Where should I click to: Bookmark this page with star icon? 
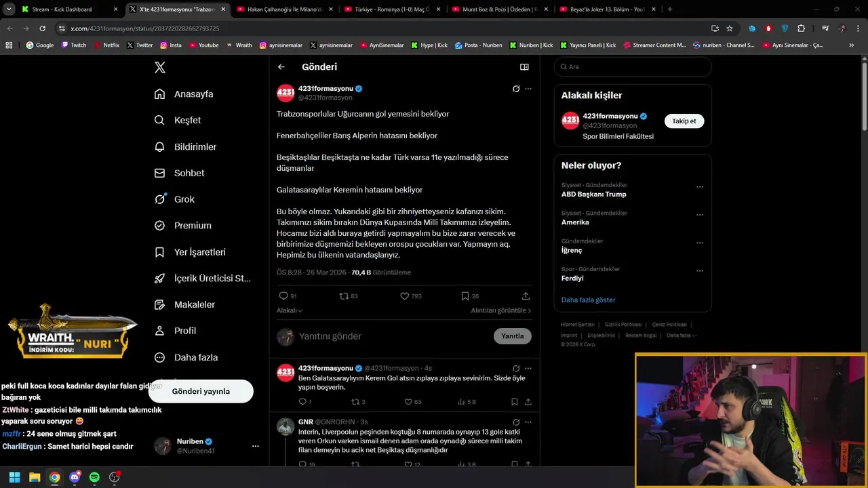[x=730, y=28]
